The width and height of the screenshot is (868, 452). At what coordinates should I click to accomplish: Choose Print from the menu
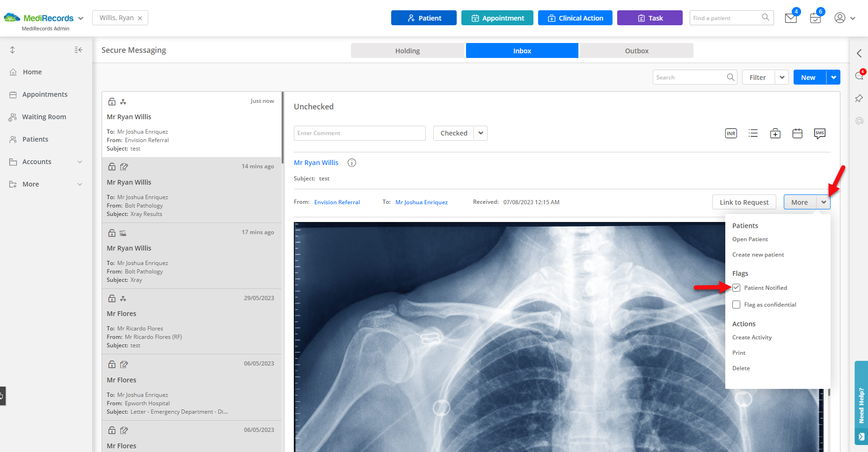(739, 353)
